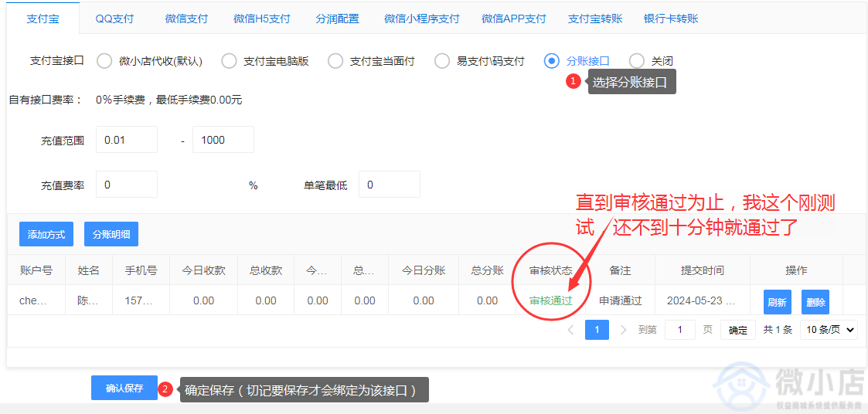This screenshot has width=868, height=414.
Task: Click the 申请通过 remark cell
Action: coord(620,300)
